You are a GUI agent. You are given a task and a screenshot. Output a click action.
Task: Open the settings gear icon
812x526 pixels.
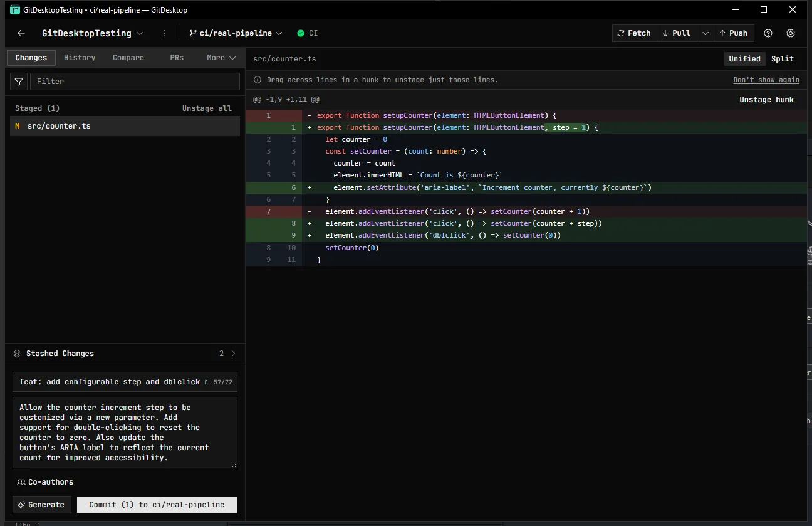point(791,33)
